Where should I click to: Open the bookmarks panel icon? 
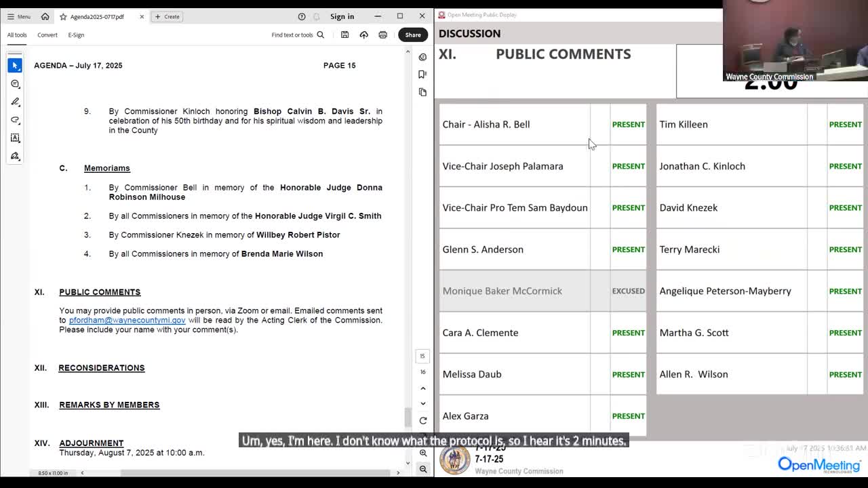(422, 74)
